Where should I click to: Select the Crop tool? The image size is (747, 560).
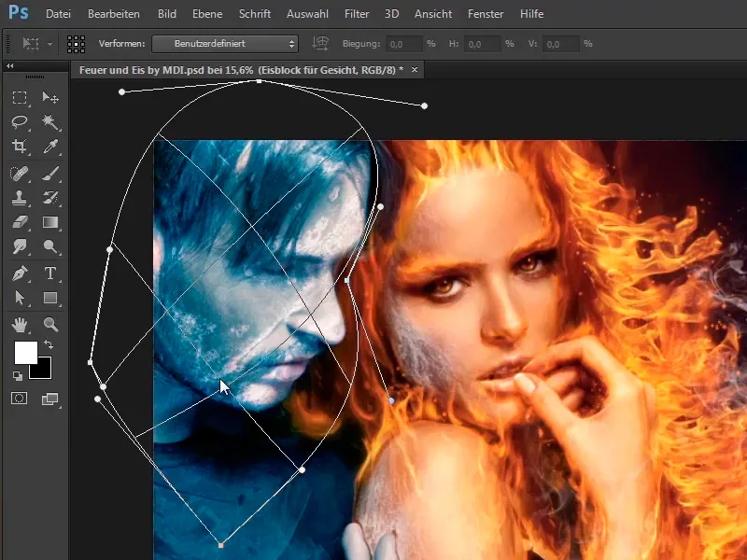[x=20, y=147]
